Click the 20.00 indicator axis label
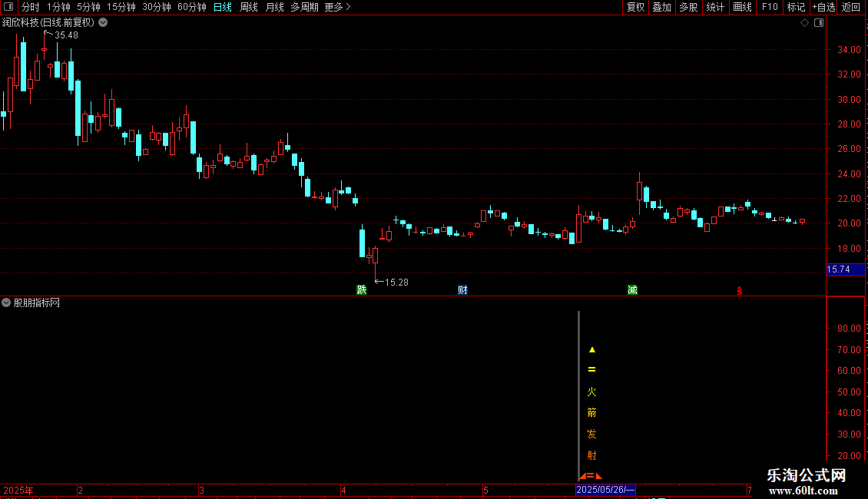Screen dimensions: 868x499 click(849, 456)
